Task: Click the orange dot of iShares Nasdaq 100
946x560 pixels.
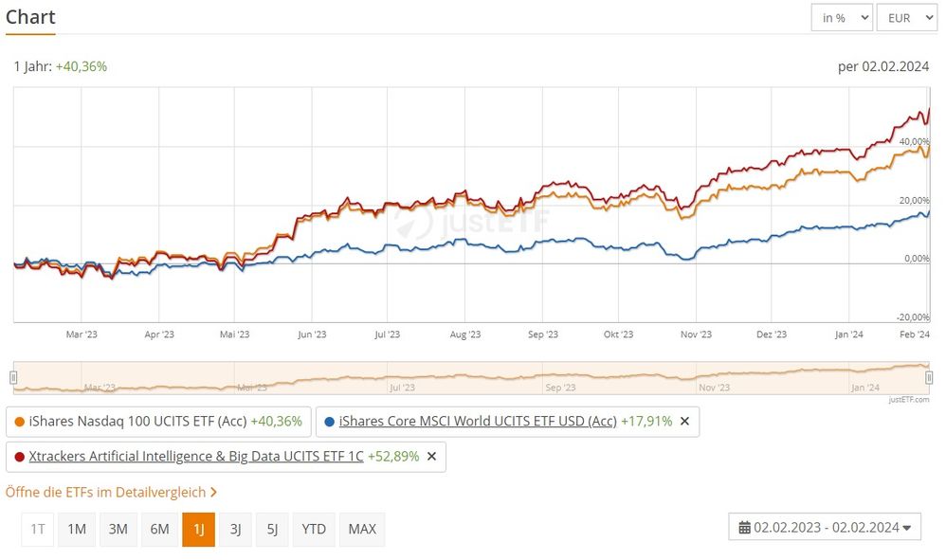Action: [x=19, y=422]
